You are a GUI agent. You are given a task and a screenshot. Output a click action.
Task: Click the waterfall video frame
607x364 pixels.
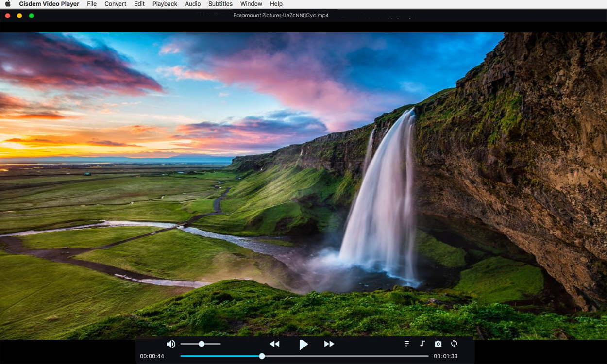coord(303,186)
